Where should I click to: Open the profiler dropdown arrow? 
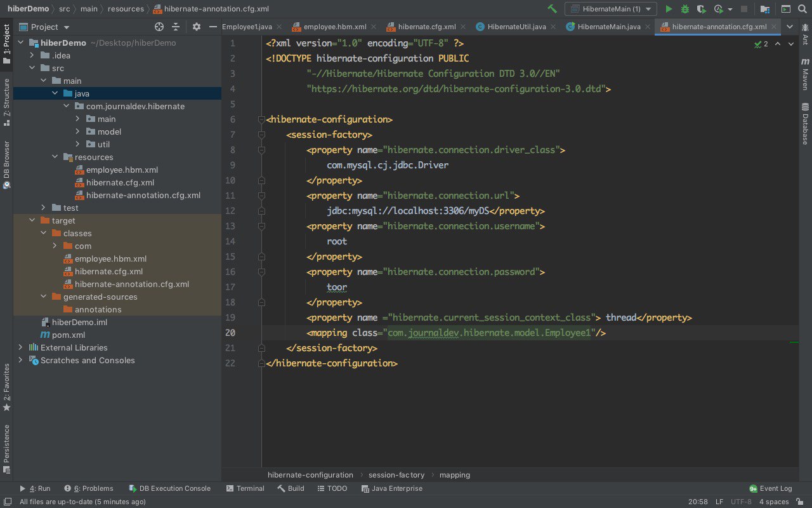(730, 10)
